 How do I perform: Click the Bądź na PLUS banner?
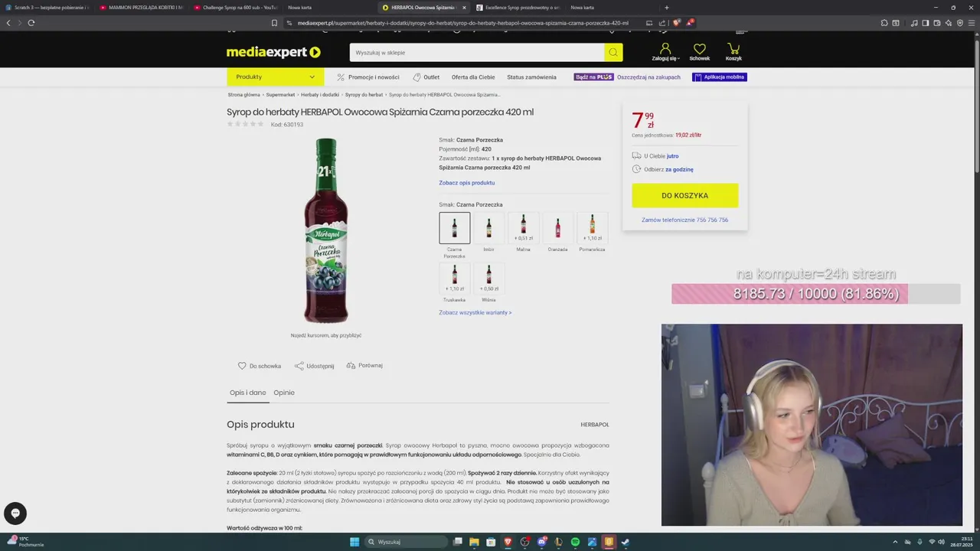pyautogui.click(x=594, y=77)
